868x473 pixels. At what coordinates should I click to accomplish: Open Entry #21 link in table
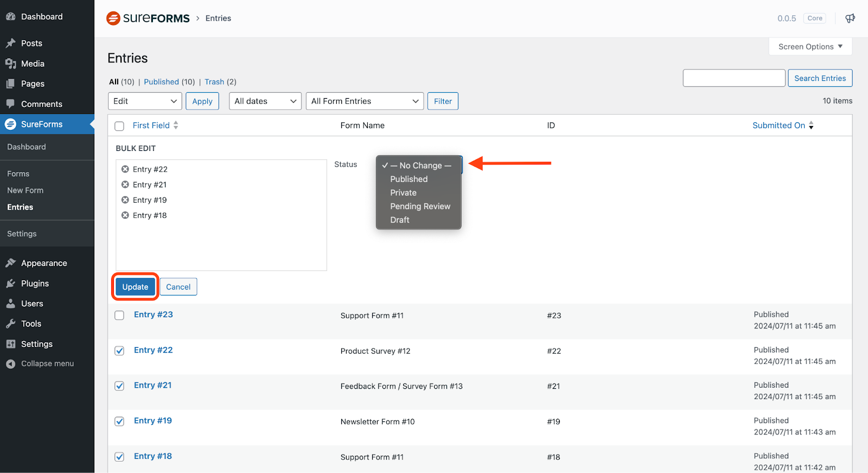[153, 385]
